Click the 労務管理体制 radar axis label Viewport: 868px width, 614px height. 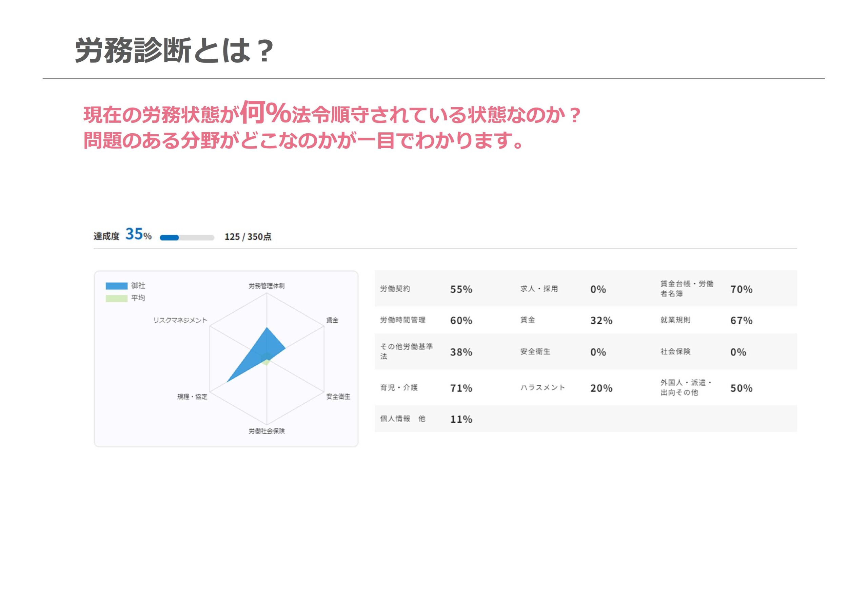tap(267, 286)
